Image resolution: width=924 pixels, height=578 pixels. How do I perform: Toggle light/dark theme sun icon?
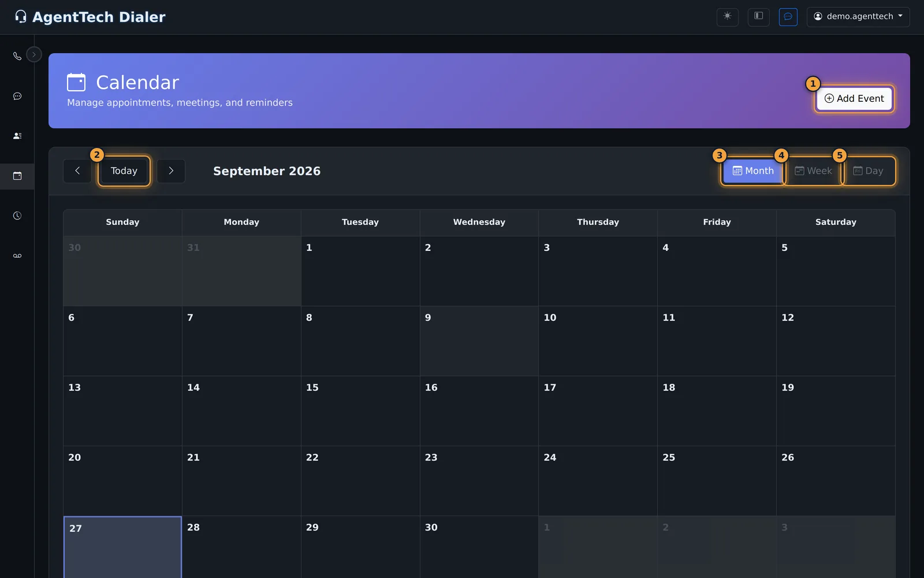(x=728, y=17)
